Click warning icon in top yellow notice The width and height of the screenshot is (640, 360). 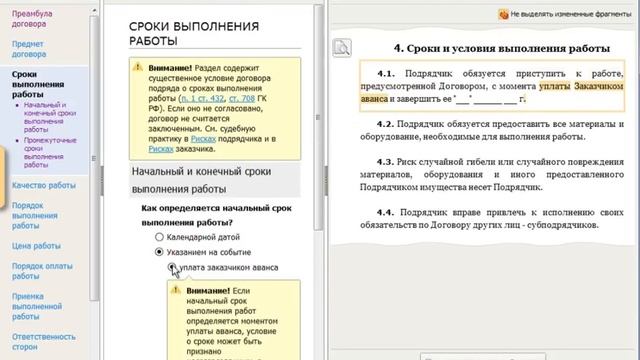pos(138,67)
